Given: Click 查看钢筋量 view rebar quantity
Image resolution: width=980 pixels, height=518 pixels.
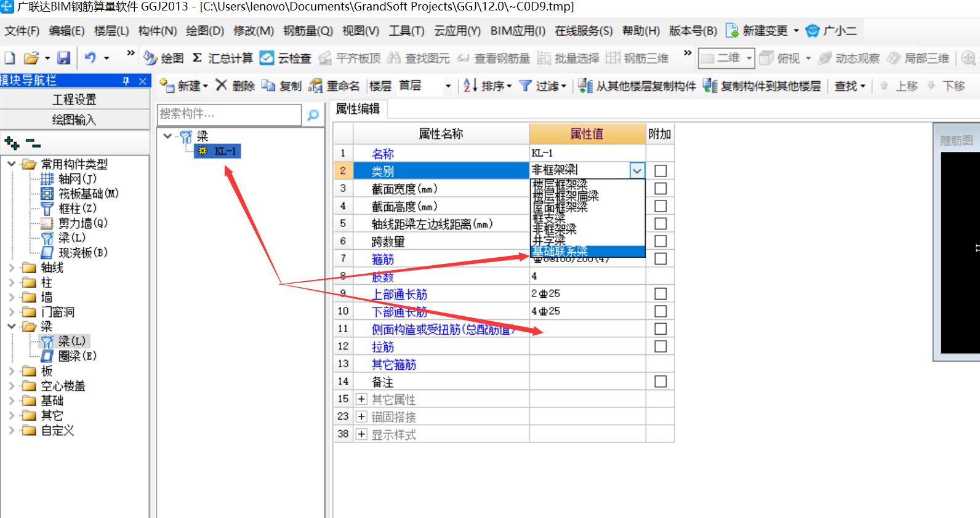Looking at the screenshot, I should click(x=493, y=58).
